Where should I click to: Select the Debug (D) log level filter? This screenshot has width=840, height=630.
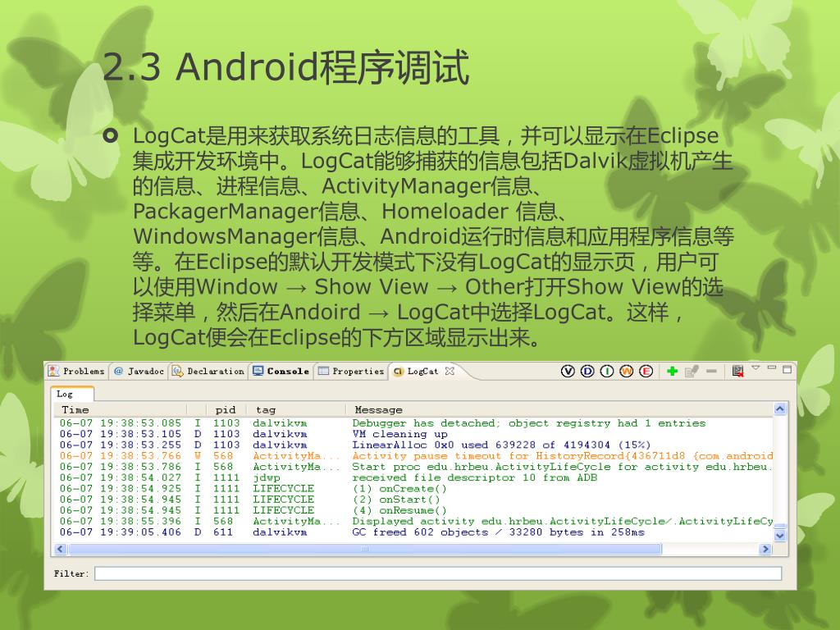click(x=587, y=372)
